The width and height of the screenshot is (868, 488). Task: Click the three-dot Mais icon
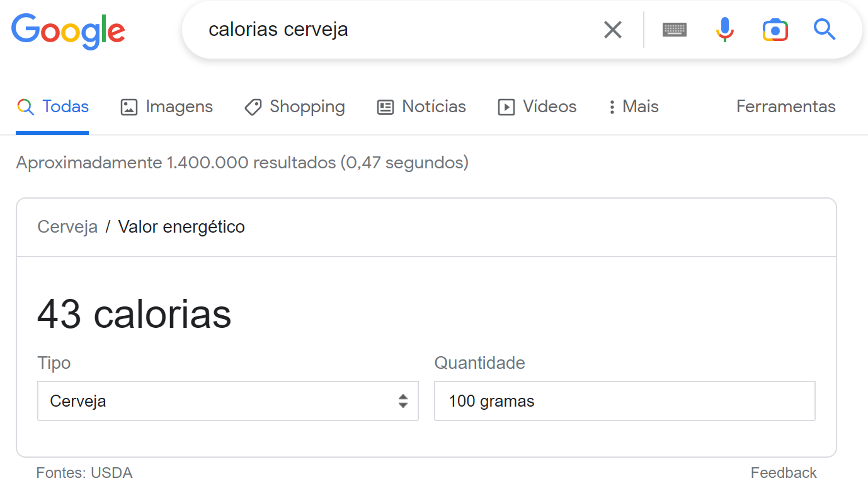(x=612, y=107)
